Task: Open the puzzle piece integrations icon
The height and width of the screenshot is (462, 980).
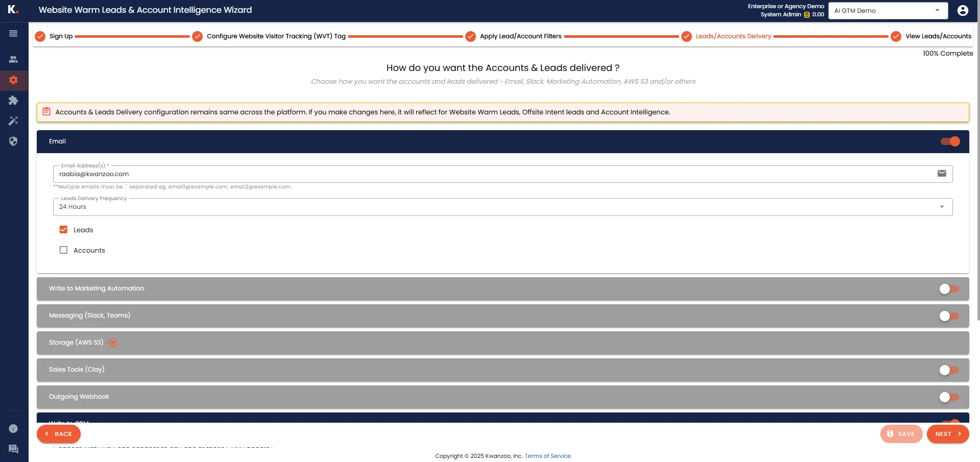Action: pyautogui.click(x=13, y=101)
